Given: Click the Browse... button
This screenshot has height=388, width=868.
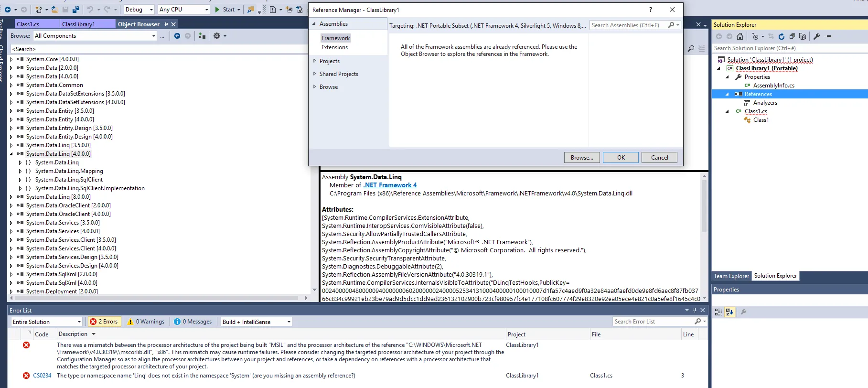Looking at the screenshot, I should (x=582, y=158).
